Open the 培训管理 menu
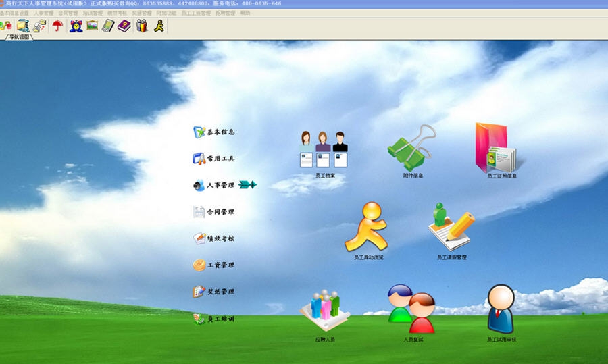This screenshot has height=364, width=608. click(x=93, y=13)
